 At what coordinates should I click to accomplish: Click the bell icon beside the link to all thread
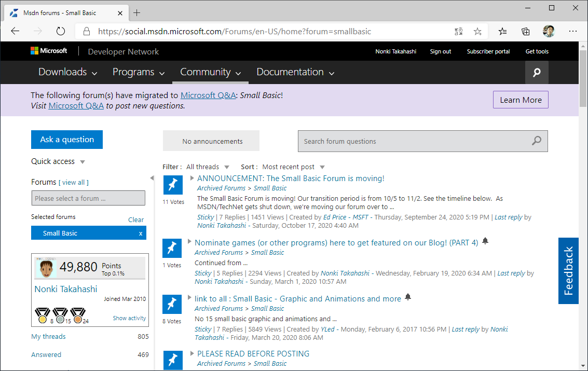click(408, 297)
